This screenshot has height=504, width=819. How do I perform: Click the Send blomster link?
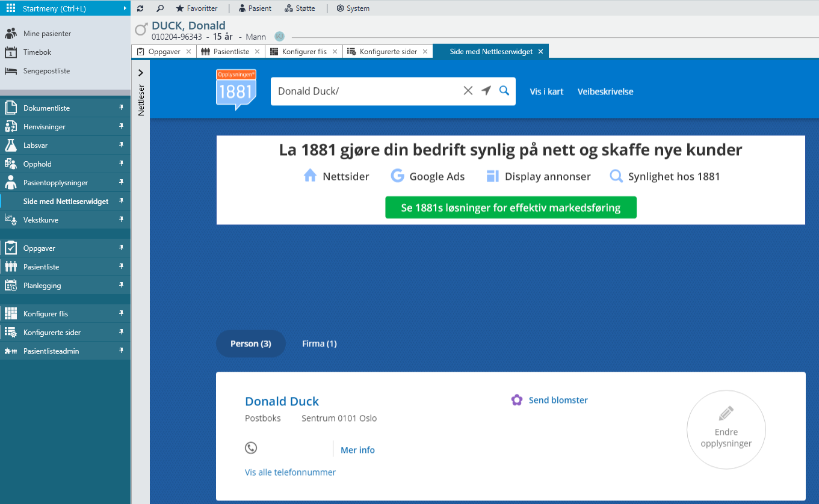tap(557, 400)
